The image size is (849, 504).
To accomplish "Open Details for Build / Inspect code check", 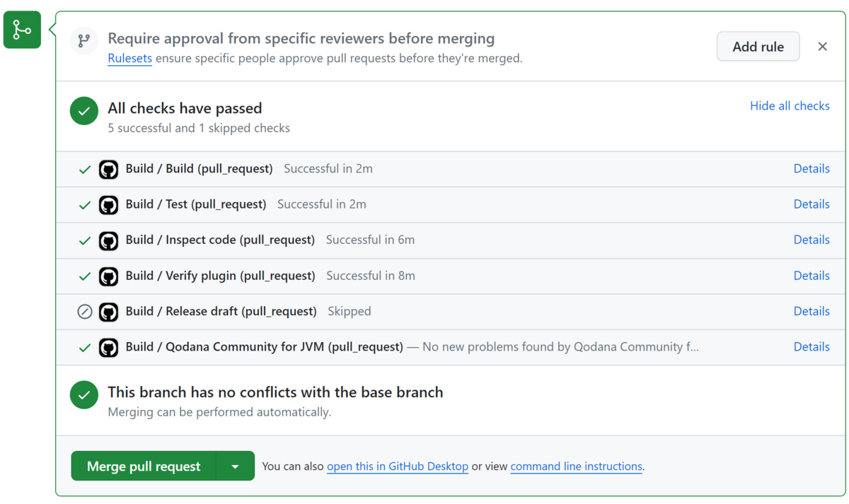I will coord(812,240).
